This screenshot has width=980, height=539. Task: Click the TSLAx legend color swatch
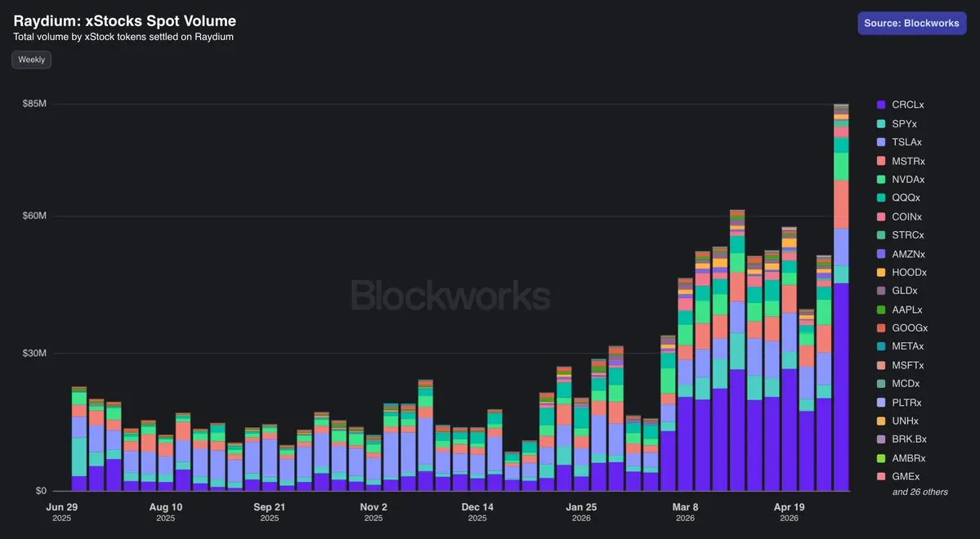point(881,142)
